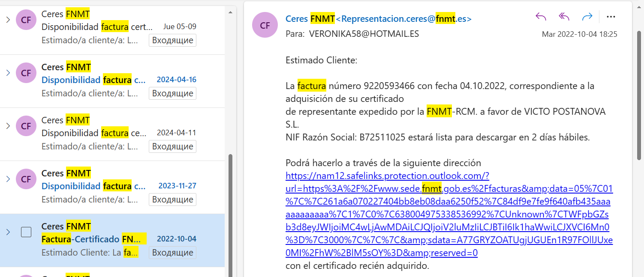Click the Forward arrow icon
Image resolution: width=644 pixels, height=277 pixels.
[x=587, y=17]
